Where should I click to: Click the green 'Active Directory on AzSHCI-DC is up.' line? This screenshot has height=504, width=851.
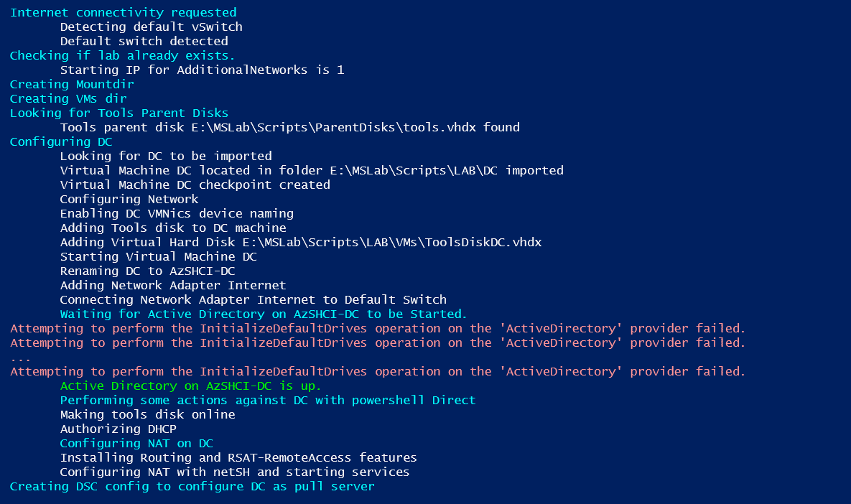[190, 386]
